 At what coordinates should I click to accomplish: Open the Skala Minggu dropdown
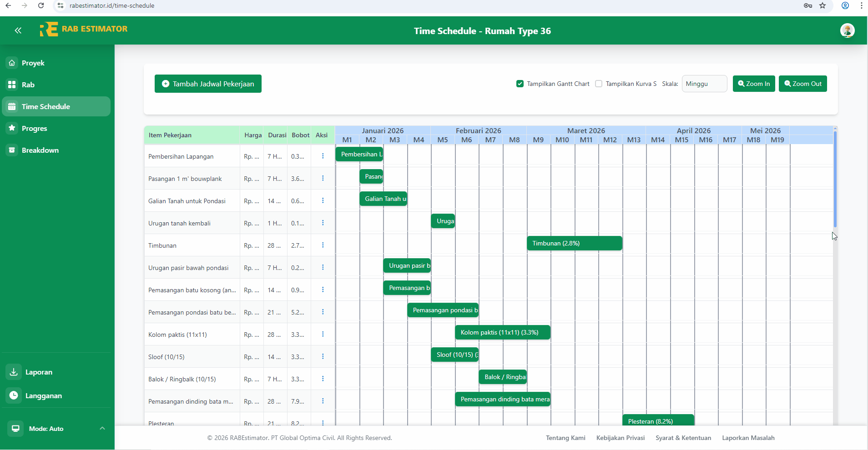coord(704,84)
